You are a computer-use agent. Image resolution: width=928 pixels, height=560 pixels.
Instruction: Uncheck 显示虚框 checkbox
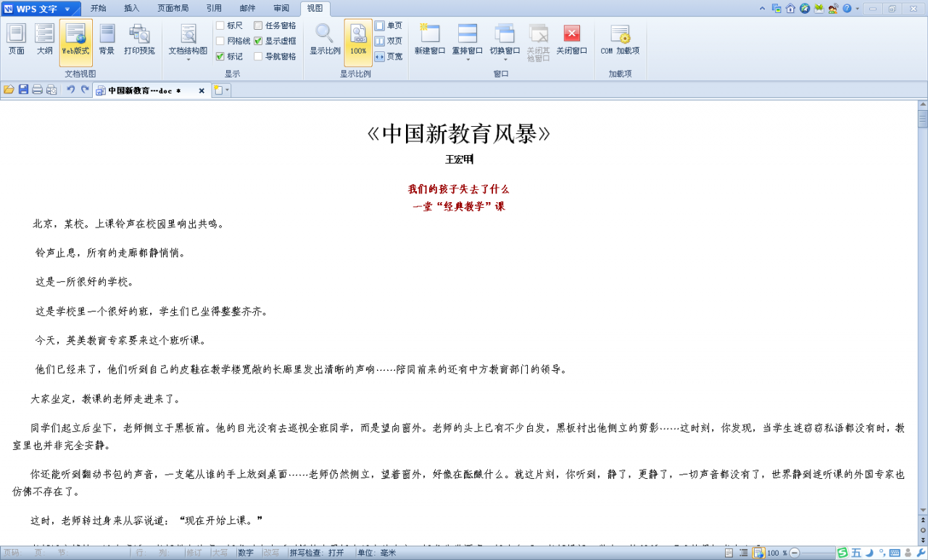tap(258, 41)
